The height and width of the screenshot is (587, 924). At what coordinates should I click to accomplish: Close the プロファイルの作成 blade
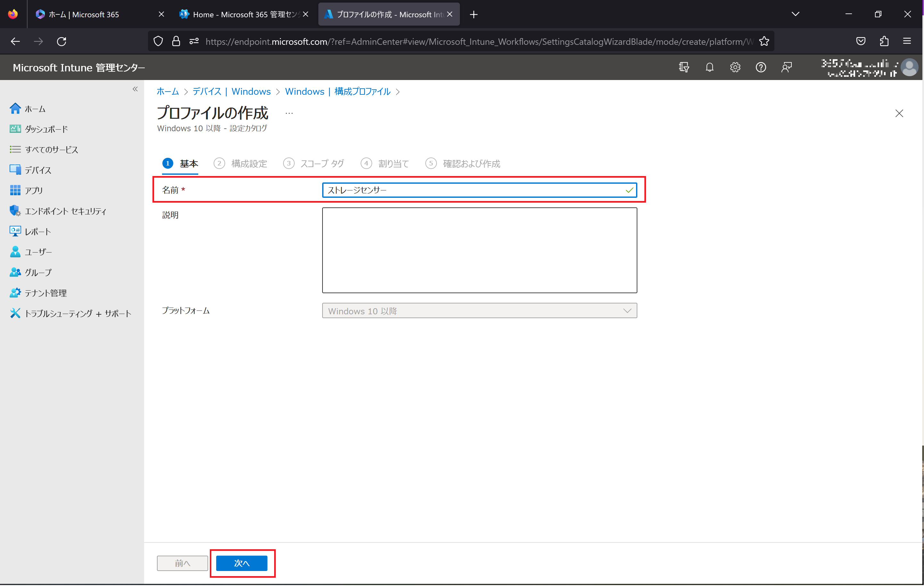(x=899, y=114)
